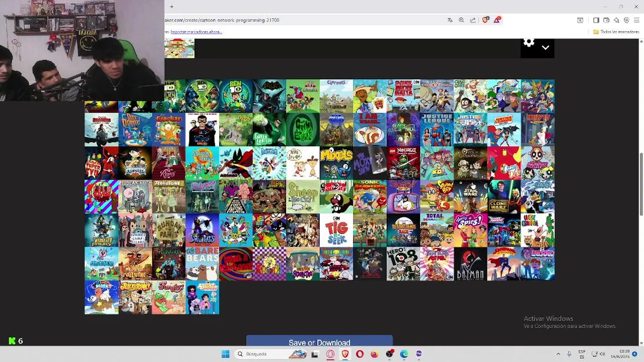Select the Garfield thumbnail
The height and width of the screenshot is (362, 644).
click(168, 129)
